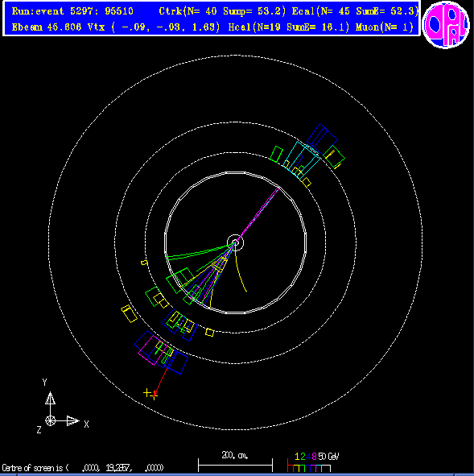This screenshot has height=476, width=474.
Task: Click the magenta straight track line
Action: point(258,213)
